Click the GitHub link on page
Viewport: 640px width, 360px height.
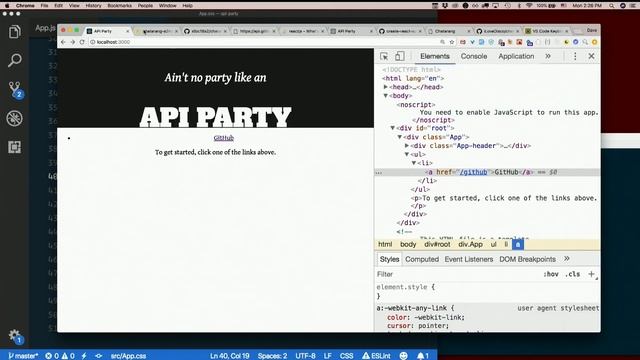(224, 138)
